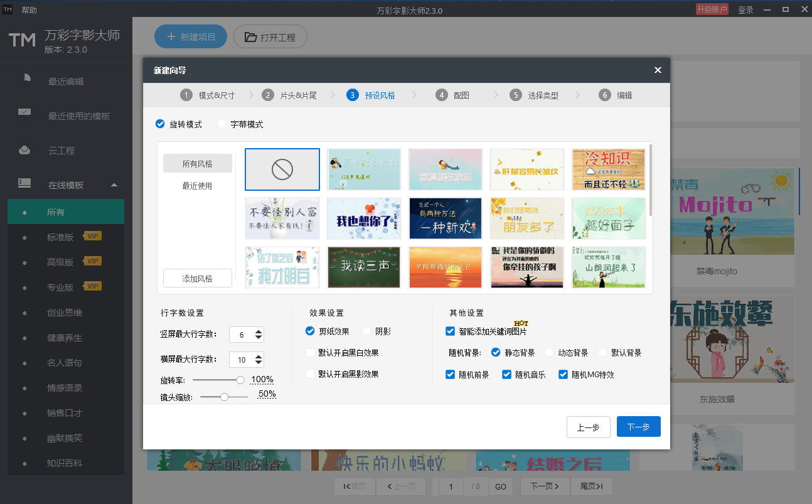
Task: Click the recently used templates icon
Action: click(x=24, y=114)
